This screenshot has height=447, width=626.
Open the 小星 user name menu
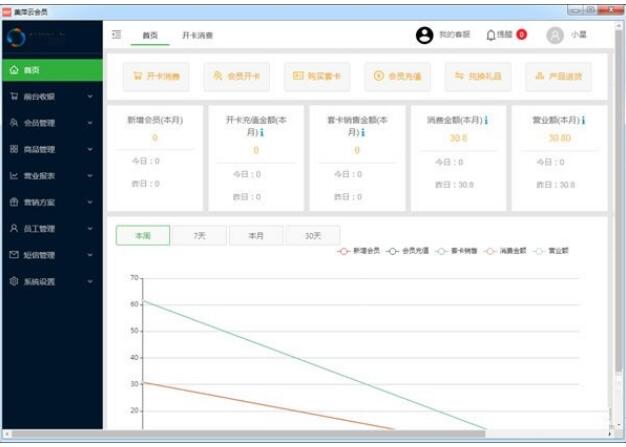point(578,35)
